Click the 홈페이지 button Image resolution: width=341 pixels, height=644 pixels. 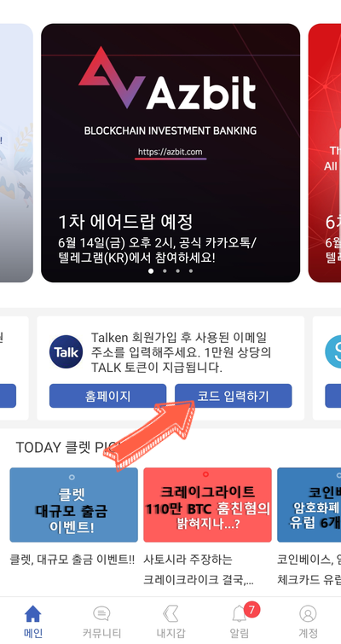point(108,396)
